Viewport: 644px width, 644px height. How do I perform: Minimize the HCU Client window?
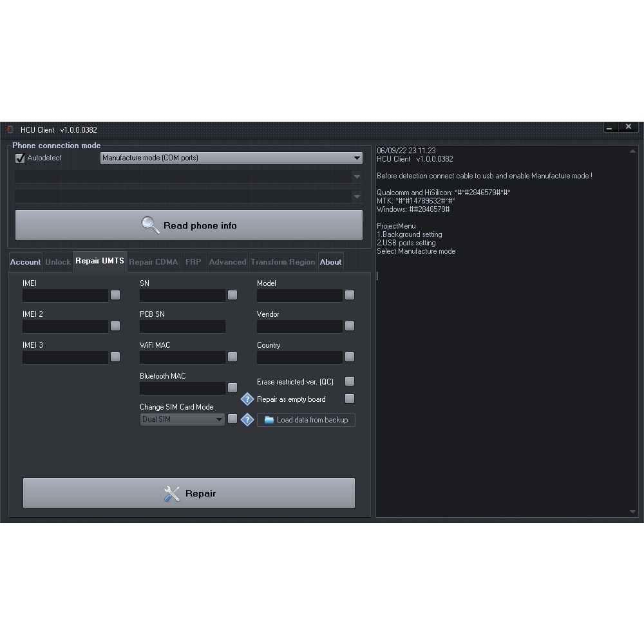point(609,128)
